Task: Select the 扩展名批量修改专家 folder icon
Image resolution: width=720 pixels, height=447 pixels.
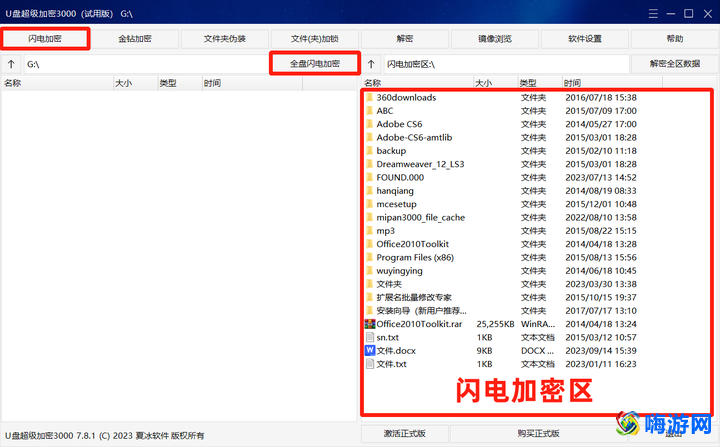Action: point(370,297)
